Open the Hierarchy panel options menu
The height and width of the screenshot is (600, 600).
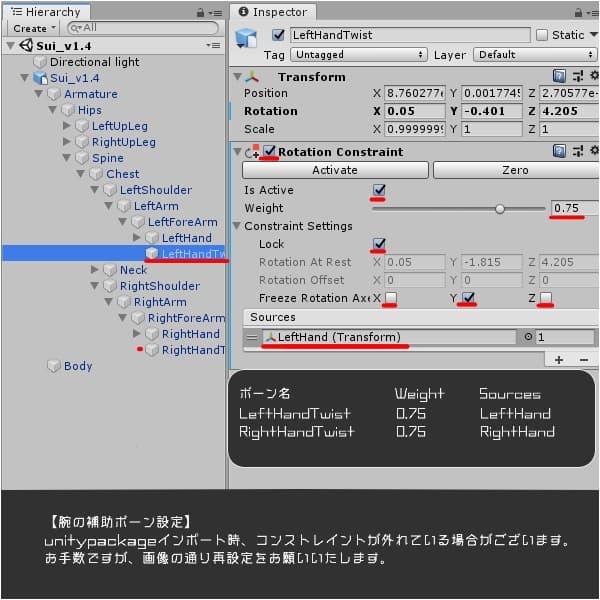[x=216, y=13]
